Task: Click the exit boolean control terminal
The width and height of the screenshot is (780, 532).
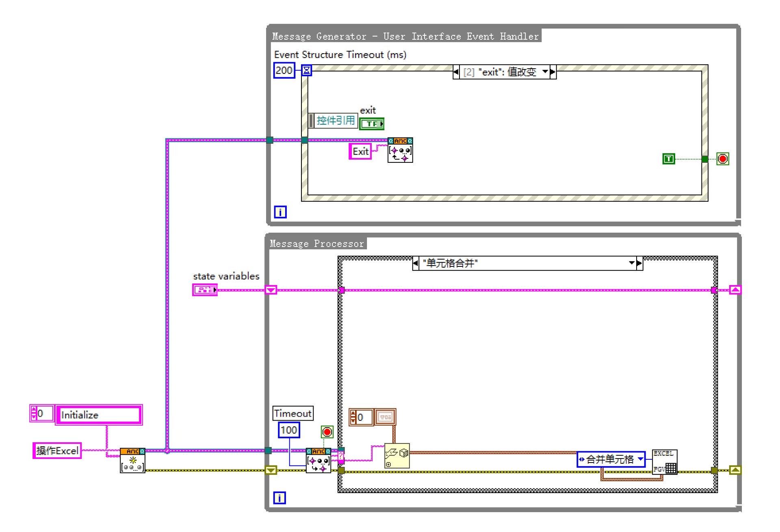Action: tap(371, 123)
